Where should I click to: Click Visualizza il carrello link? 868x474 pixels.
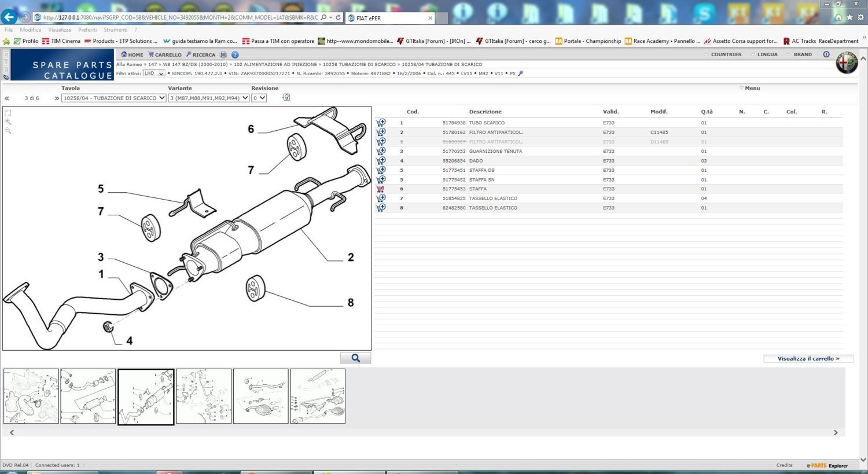[x=808, y=358]
